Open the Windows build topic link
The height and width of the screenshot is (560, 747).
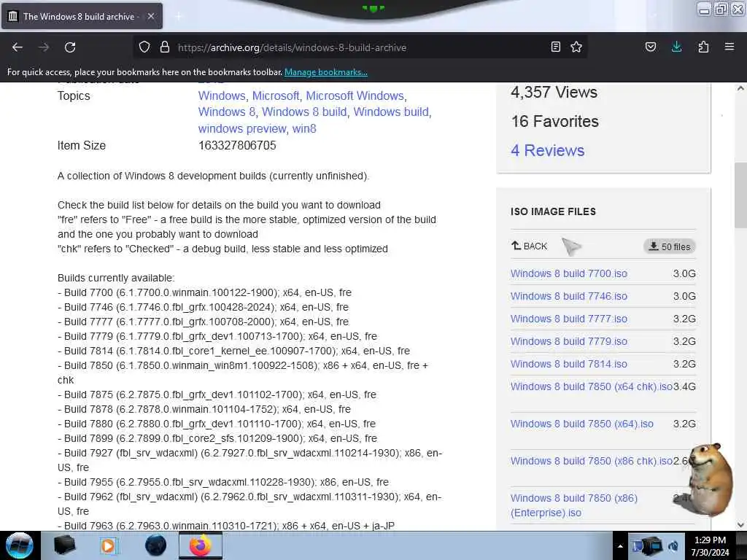click(391, 112)
